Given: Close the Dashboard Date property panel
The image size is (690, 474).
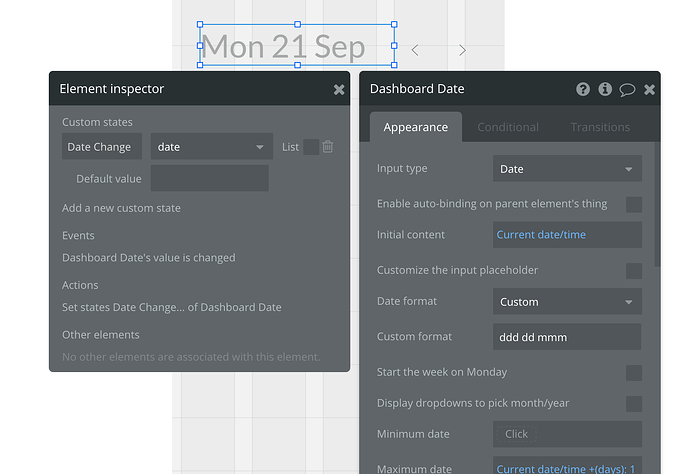Looking at the screenshot, I should click(x=649, y=89).
